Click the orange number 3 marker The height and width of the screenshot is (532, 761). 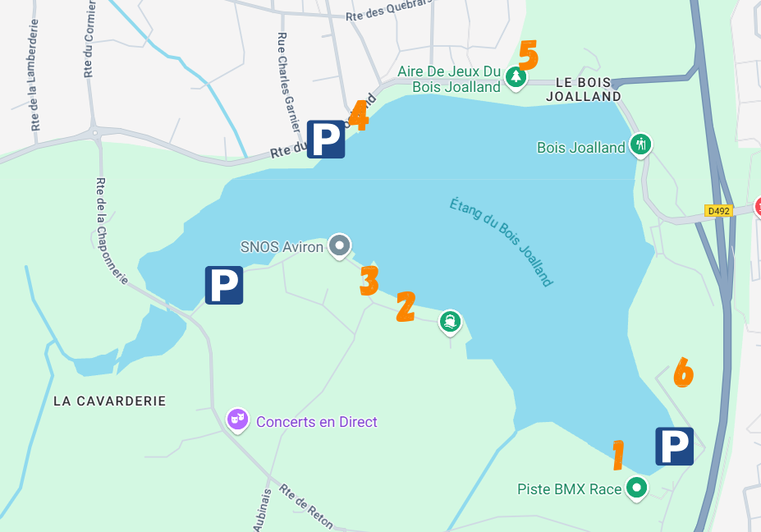click(369, 281)
